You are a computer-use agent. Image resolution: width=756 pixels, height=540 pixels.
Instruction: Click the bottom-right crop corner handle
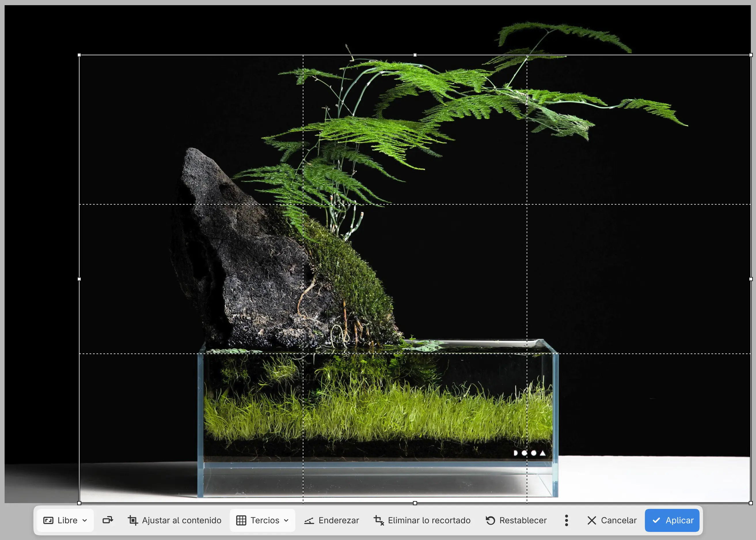click(x=751, y=503)
